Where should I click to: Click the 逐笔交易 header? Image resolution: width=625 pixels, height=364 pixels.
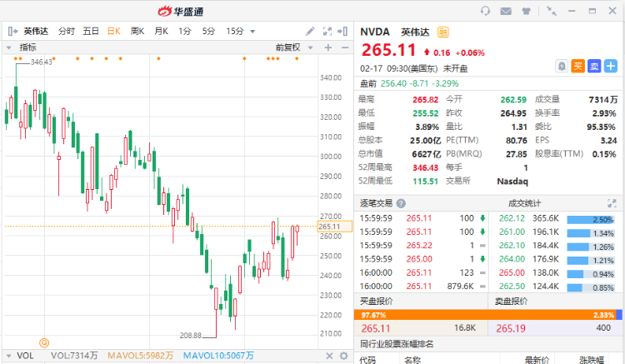[x=377, y=203]
